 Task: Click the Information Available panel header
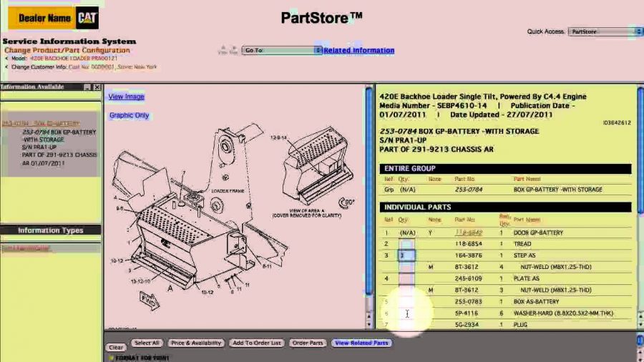pyautogui.click(x=51, y=87)
